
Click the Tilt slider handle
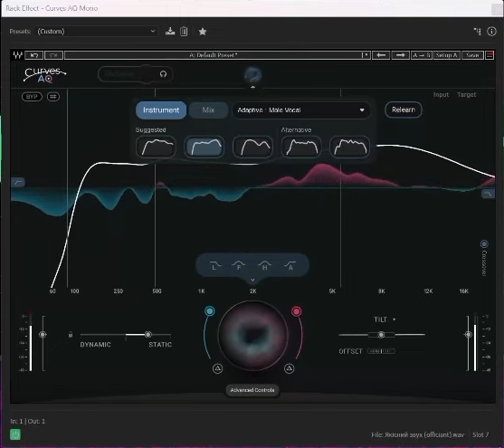(381, 335)
